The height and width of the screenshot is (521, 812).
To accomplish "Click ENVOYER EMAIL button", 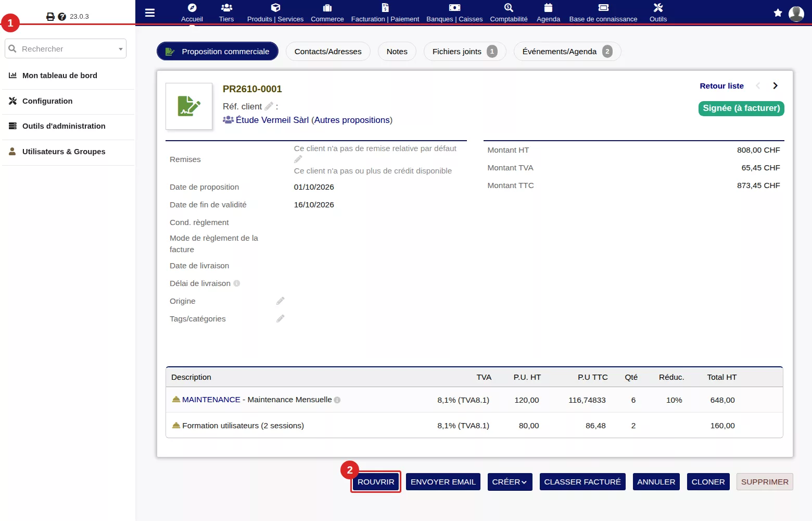I will pos(443,482).
